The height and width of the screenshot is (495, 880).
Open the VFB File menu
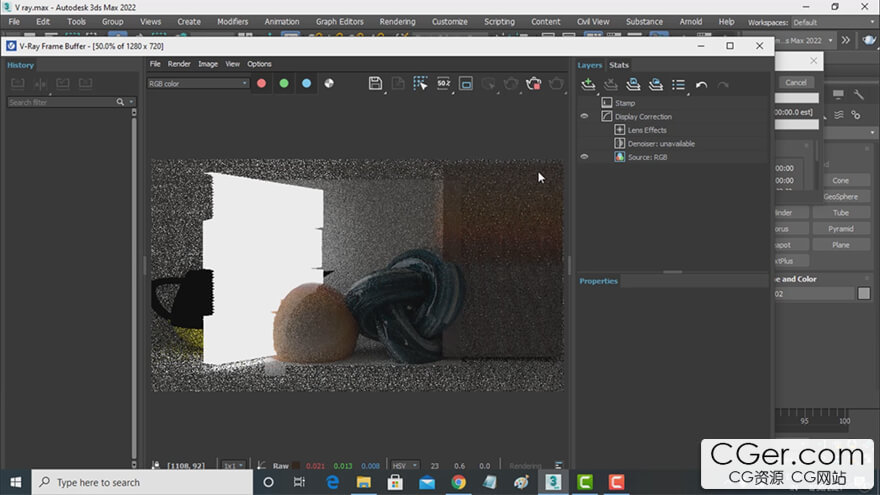(x=155, y=64)
